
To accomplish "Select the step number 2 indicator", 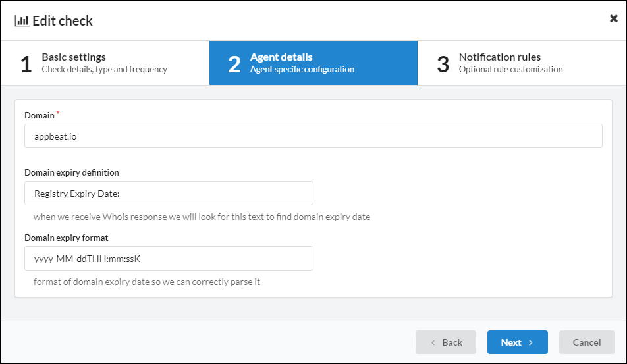I will point(234,64).
